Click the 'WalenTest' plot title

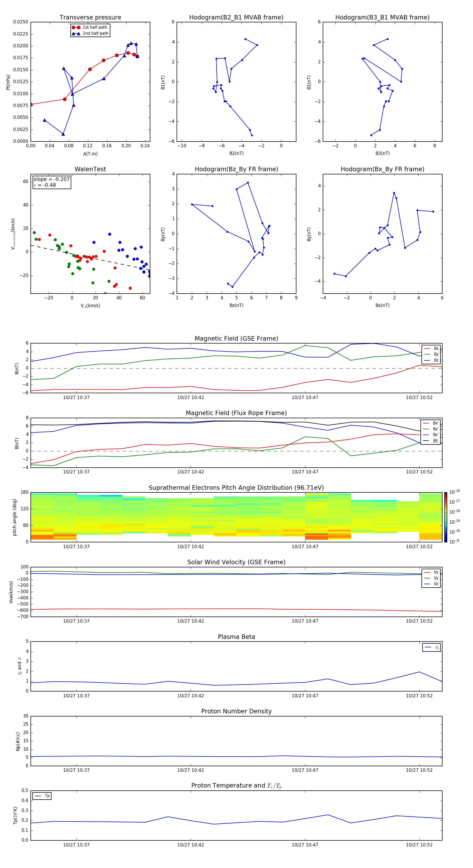pos(90,169)
